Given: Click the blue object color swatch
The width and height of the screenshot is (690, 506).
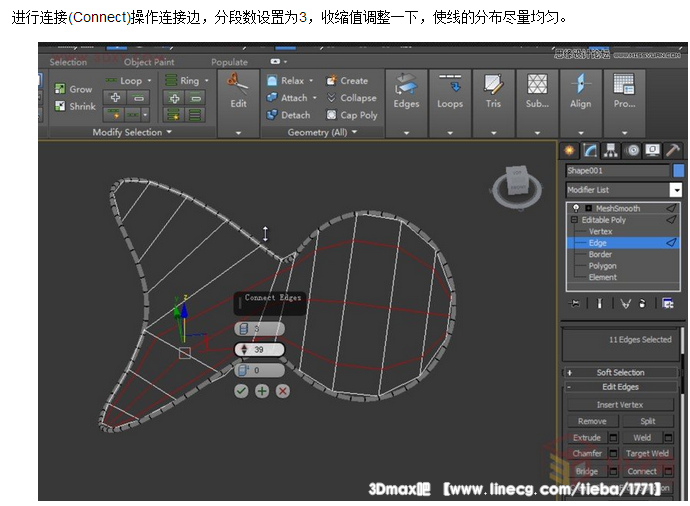Looking at the screenshot, I should 678,171.
